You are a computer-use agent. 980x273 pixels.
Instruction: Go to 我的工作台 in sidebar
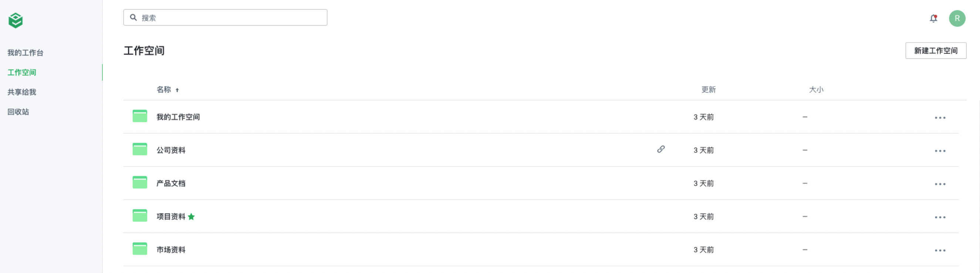pyautogui.click(x=26, y=53)
